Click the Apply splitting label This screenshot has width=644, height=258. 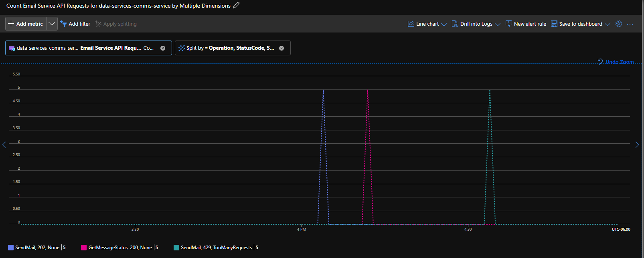coord(120,24)
